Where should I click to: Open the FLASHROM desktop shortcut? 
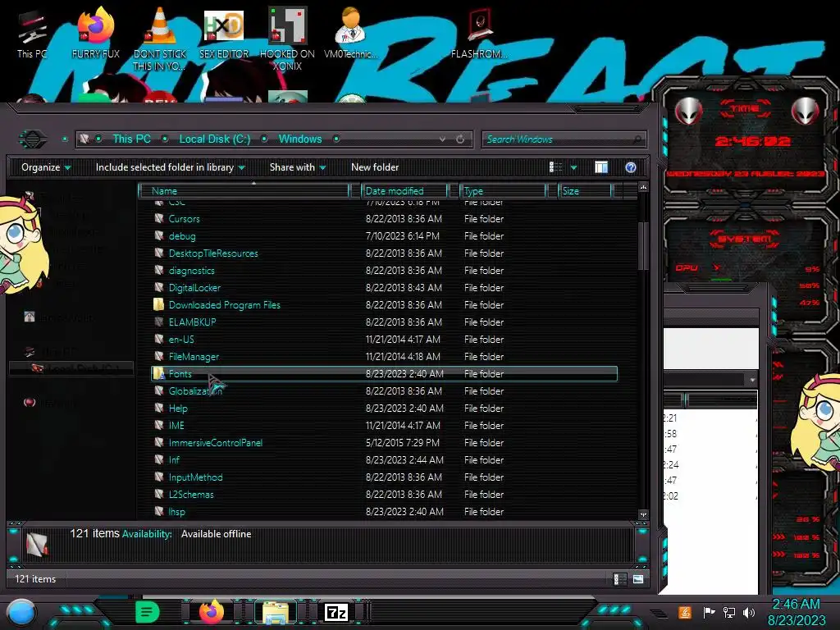tap(479, 34)
